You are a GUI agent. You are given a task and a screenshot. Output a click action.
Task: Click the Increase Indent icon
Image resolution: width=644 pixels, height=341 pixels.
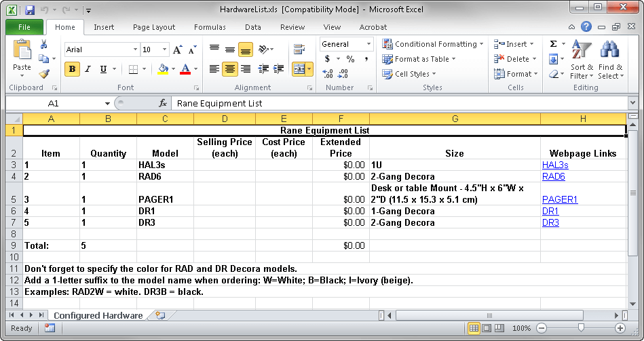(278, 69)
